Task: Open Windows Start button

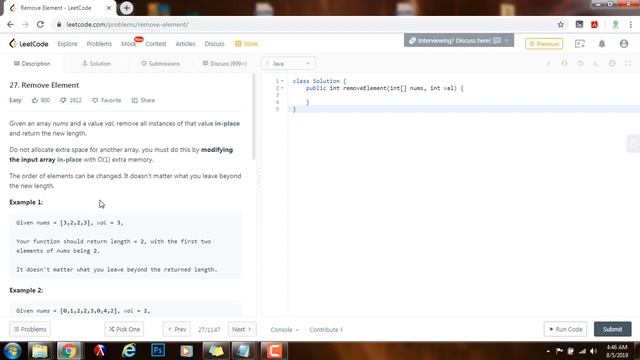Action: tap(12, 351)
